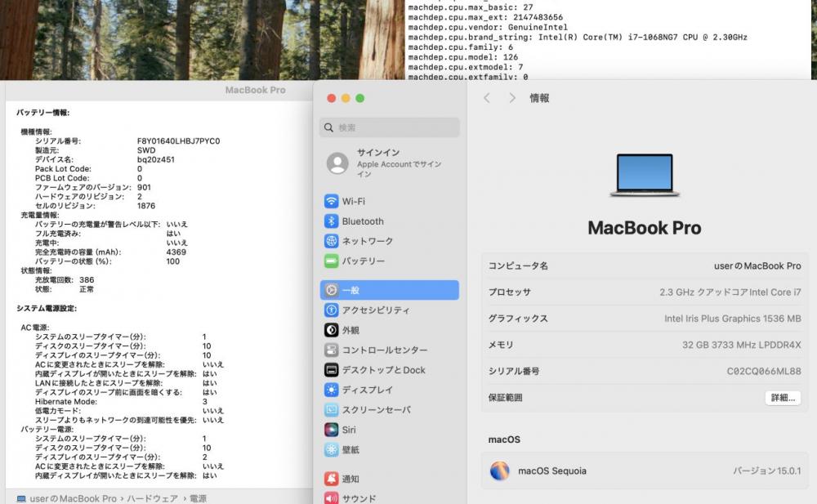Open the Bluetooth icon in sidebar

pyautogui.click(x=331, y=221)
